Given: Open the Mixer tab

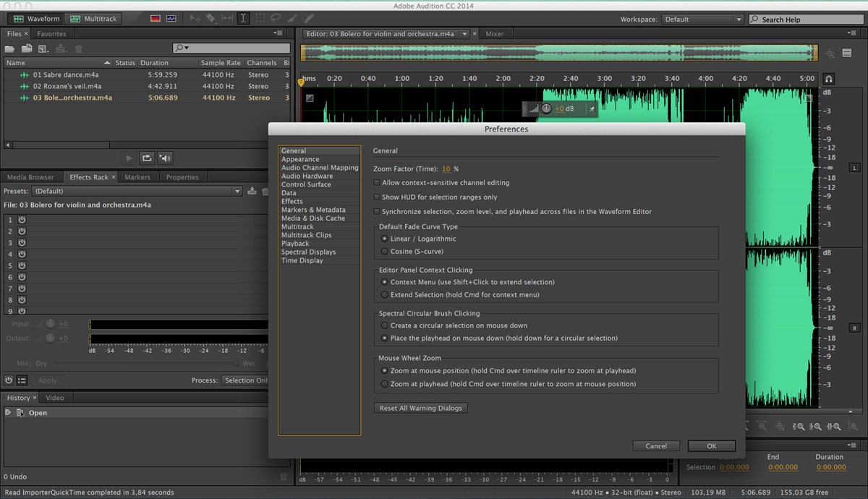Looking at the screenshot, I should (x=495, y=34).
